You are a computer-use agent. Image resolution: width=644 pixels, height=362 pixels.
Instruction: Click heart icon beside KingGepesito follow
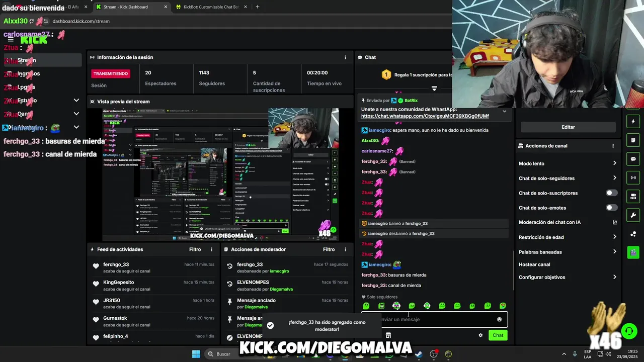click(96, 284)
